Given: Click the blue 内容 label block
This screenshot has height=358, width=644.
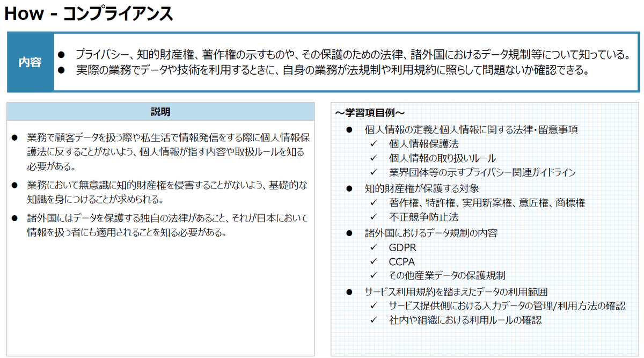Looking at the screenshot, I should [30, 62].
